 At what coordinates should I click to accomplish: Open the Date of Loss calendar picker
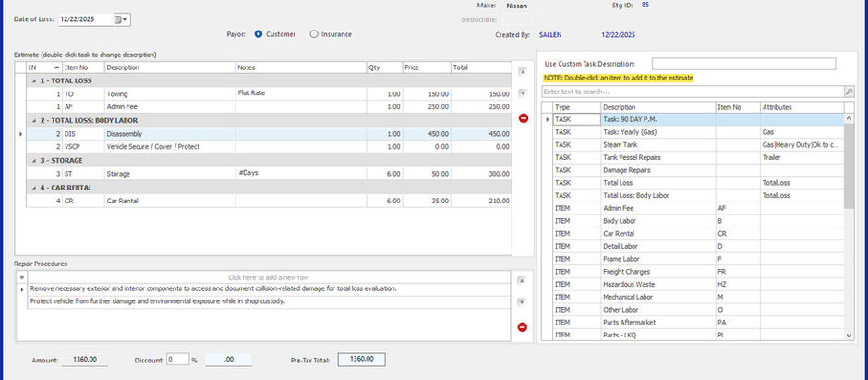point(121,18)
